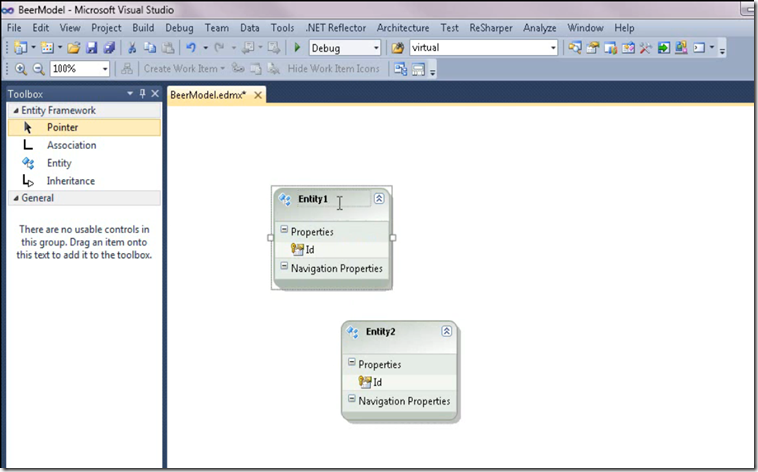Save the current file with Save icon
This screenshot has width=758, height=472.
tap(91, 48)
